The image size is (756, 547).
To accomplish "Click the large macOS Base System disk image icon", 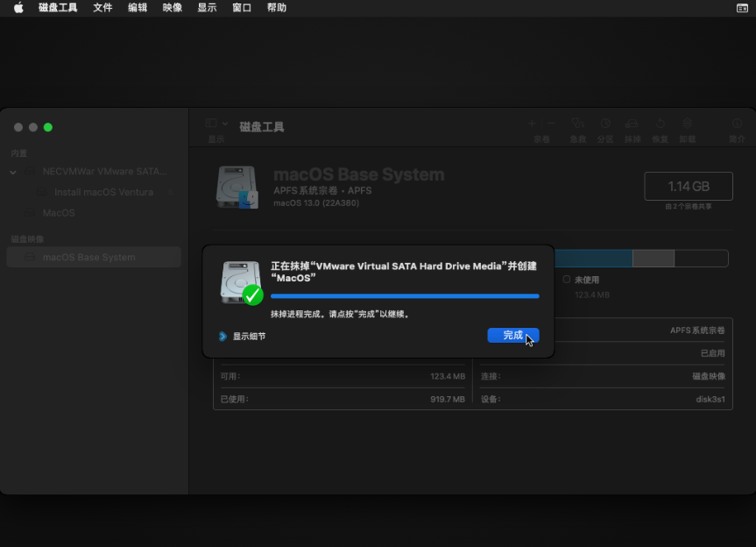I will 237,188.
